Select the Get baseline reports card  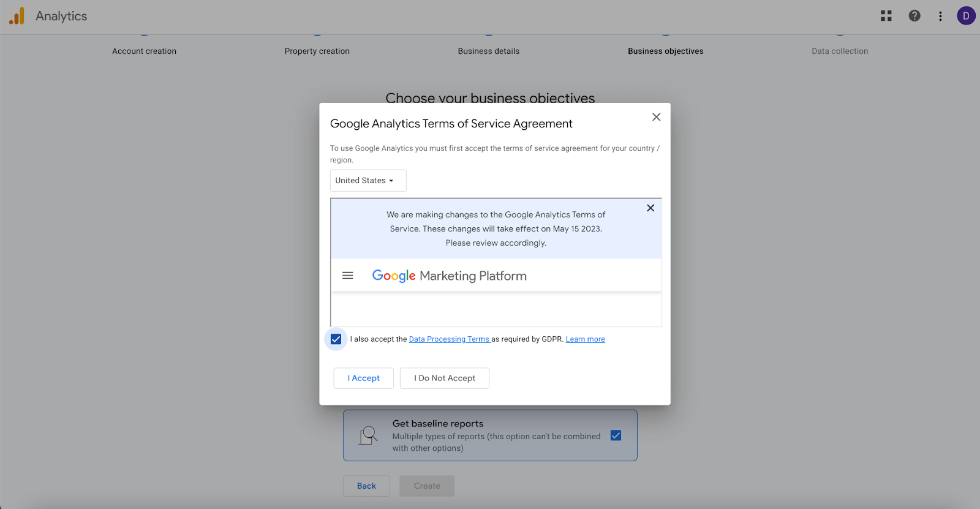[x=490, y=435]
